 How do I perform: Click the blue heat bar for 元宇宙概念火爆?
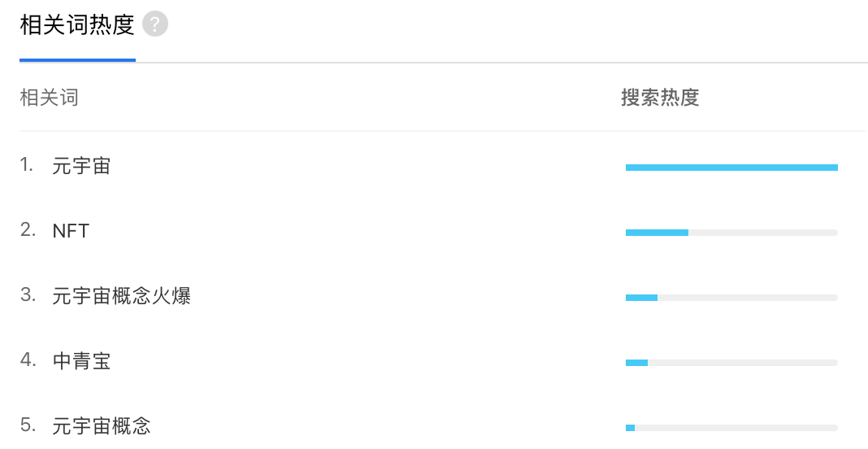(x=641, y=298)
